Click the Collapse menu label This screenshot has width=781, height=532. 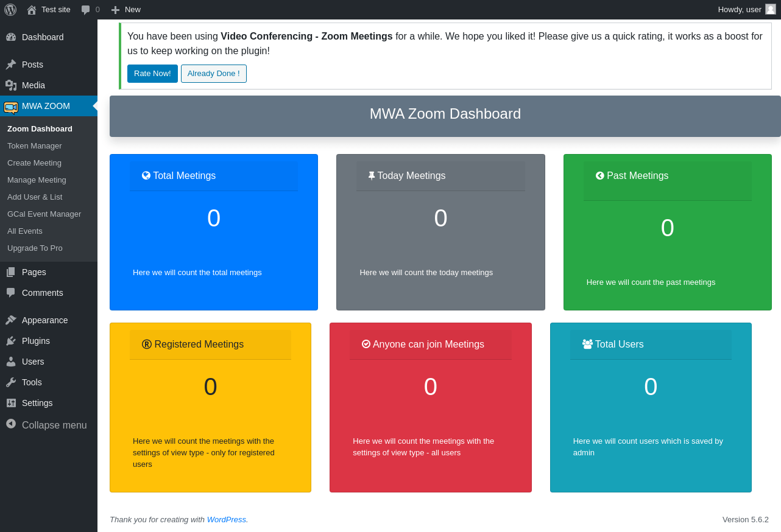tap(54, 425)
